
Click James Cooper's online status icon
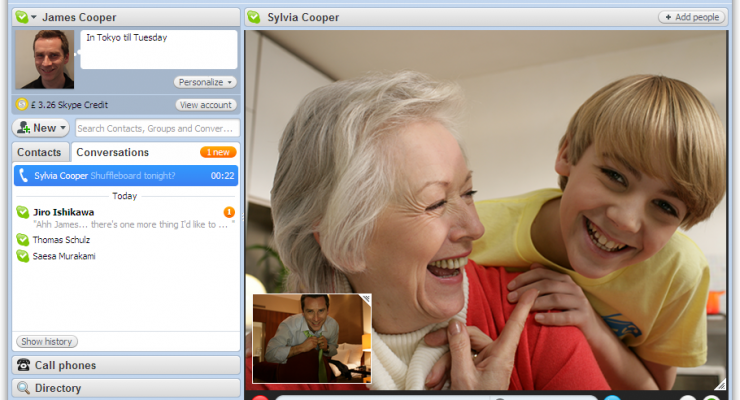click(22, 17)
